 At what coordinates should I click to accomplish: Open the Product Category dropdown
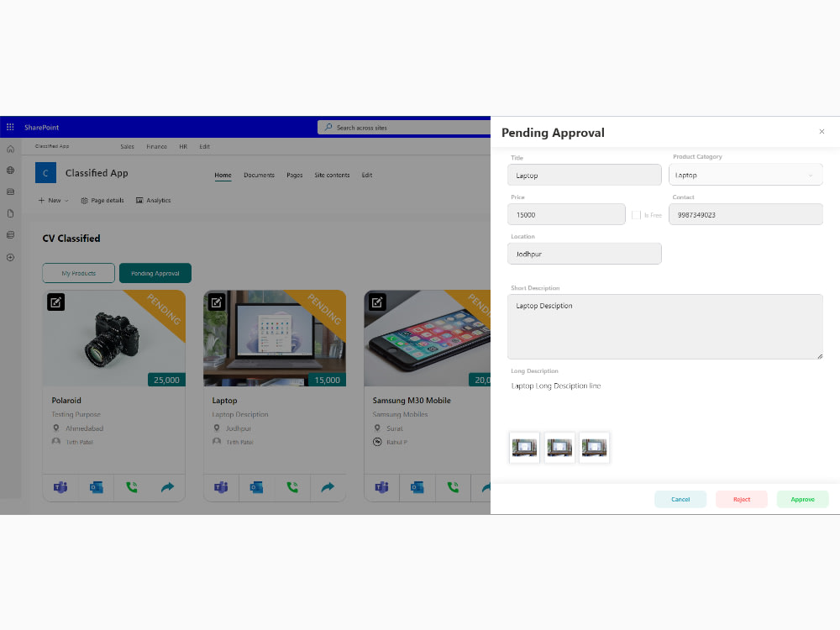coord(746,175)
